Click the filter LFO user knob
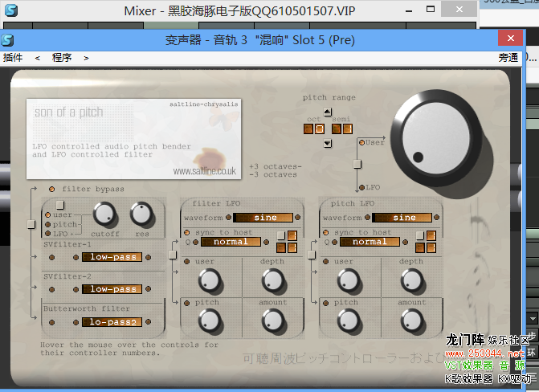This screenshot has height=392, width=539. coord(210,280)
